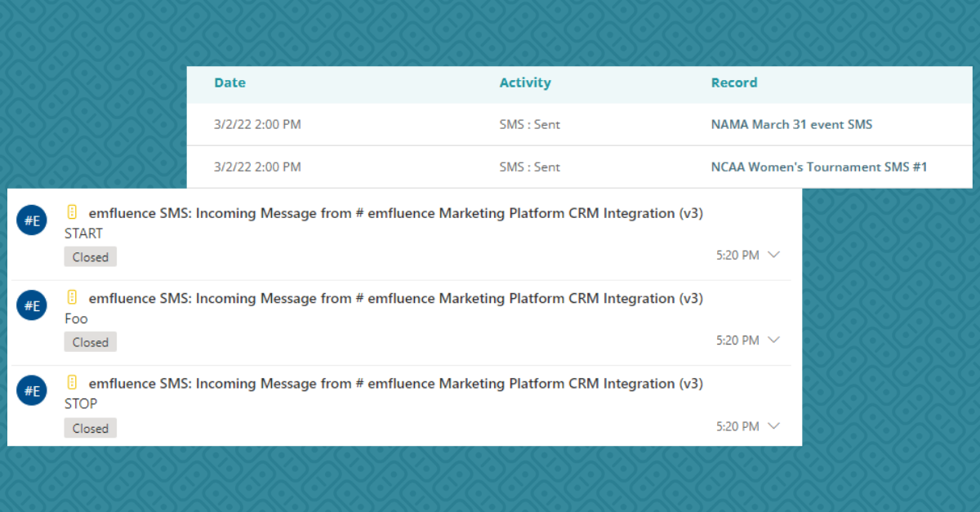Click the mobile phone icon on the START message

(72, 212)
